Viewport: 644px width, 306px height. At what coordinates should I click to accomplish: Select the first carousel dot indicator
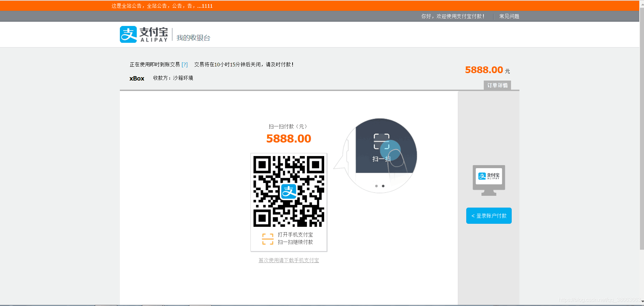[x=376, y=186]
